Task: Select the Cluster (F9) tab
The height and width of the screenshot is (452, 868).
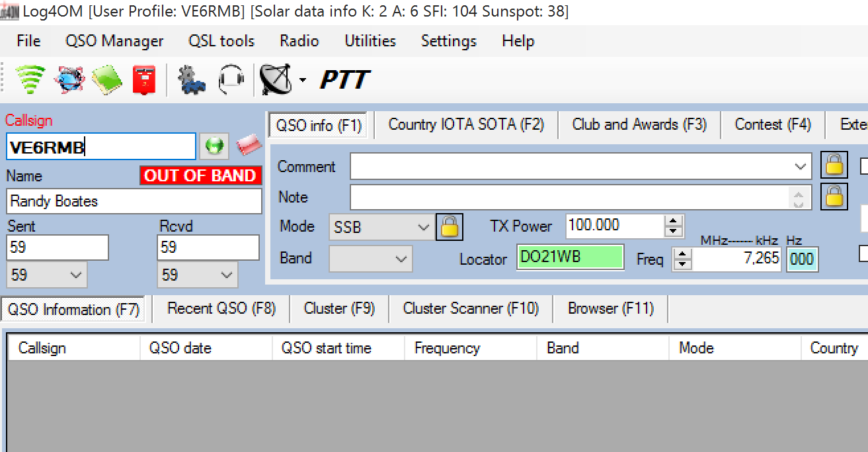Action: point(339,308)
